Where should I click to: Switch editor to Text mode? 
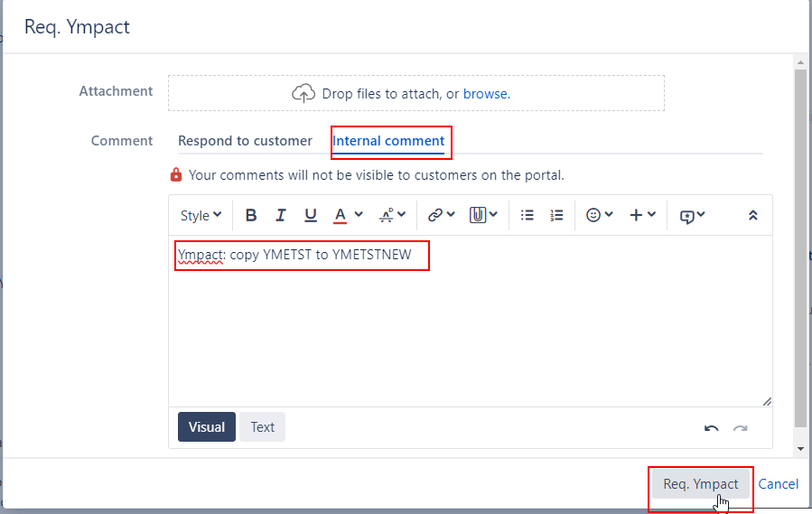pyautogui.click(x=263, y=427)
